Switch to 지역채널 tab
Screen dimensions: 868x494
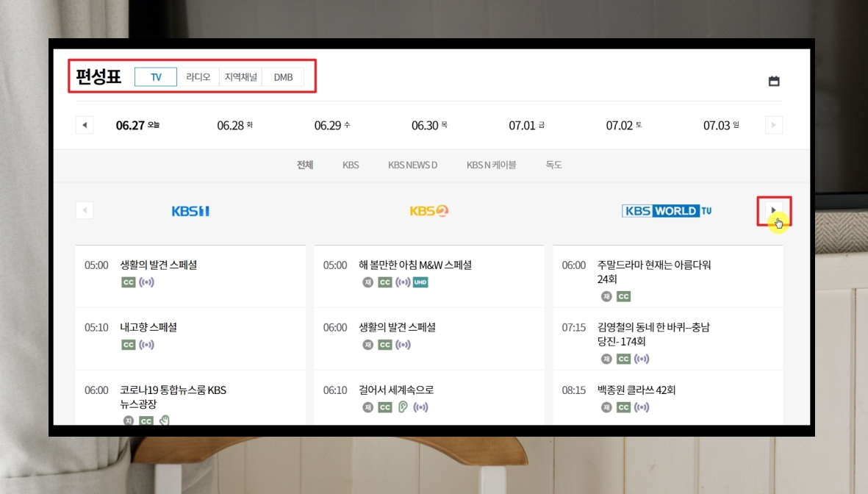(241, 77)
